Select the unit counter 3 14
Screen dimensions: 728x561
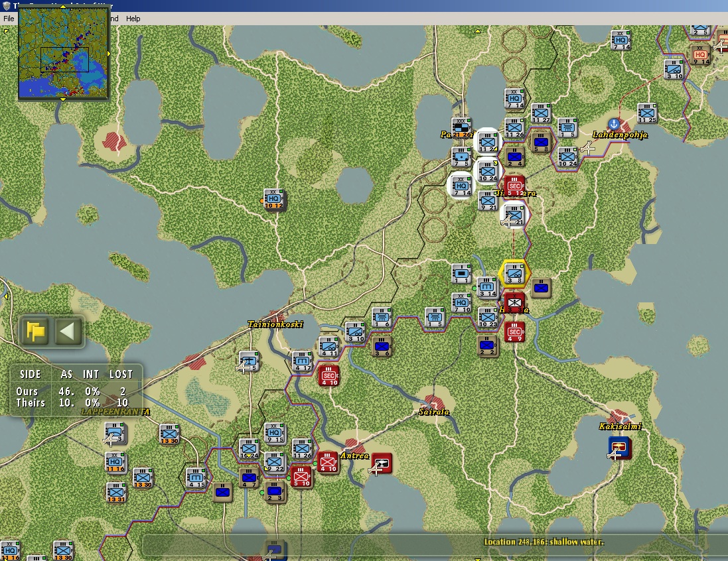(x=488, y=288)
